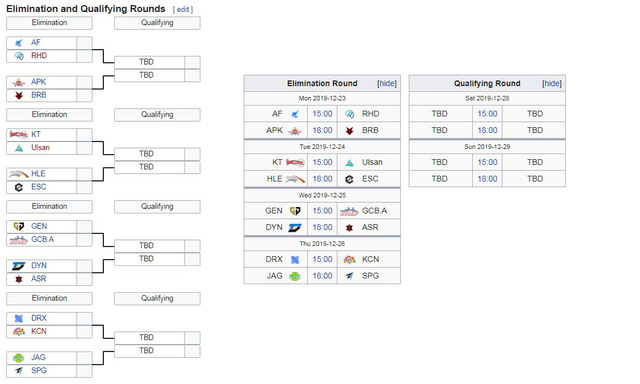640x384 pixels.
Task: Click the DYN logo in match table
Action: [x=295, y=228]
